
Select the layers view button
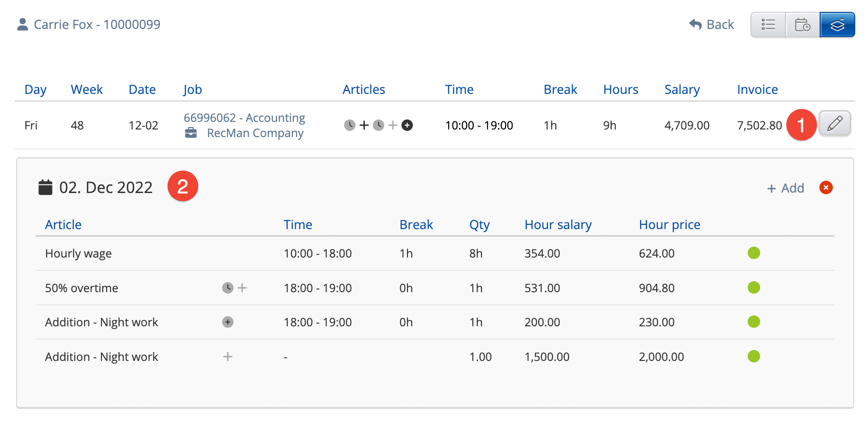(x=837, y=25)
